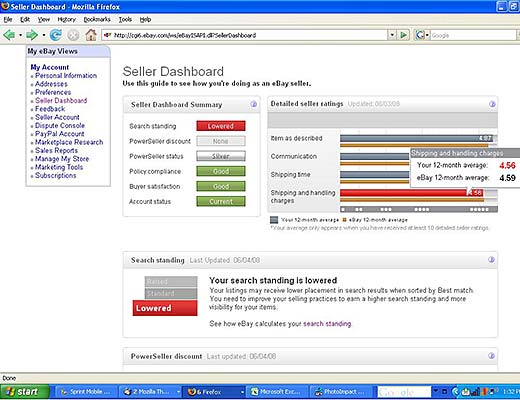This screenshot has height=400, width=520.
Task: Click the large red Lowered standing indicator
Action: click(x=165, y=308)
